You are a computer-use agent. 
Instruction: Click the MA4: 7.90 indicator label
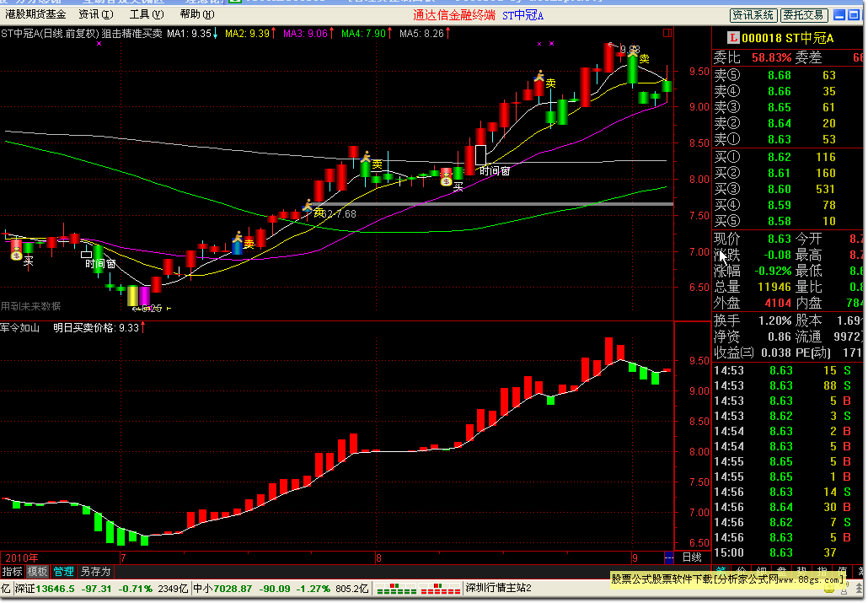pos(367,34)
